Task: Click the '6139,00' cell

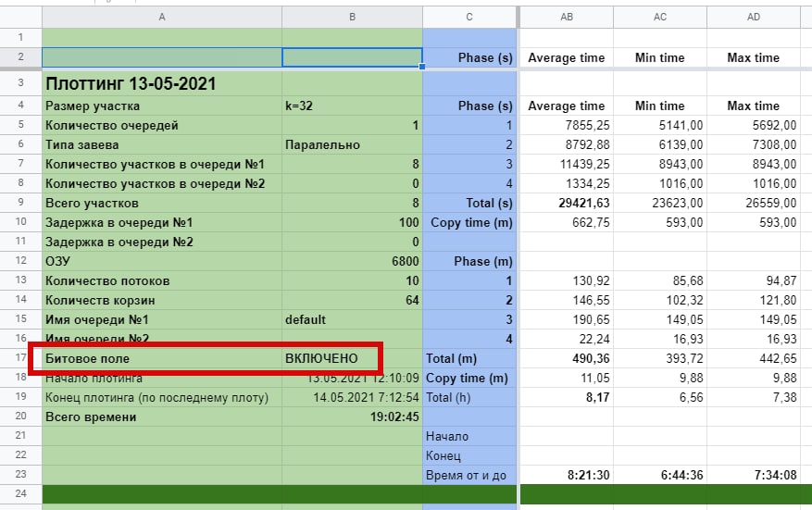Action: click(x=660, y=144)
